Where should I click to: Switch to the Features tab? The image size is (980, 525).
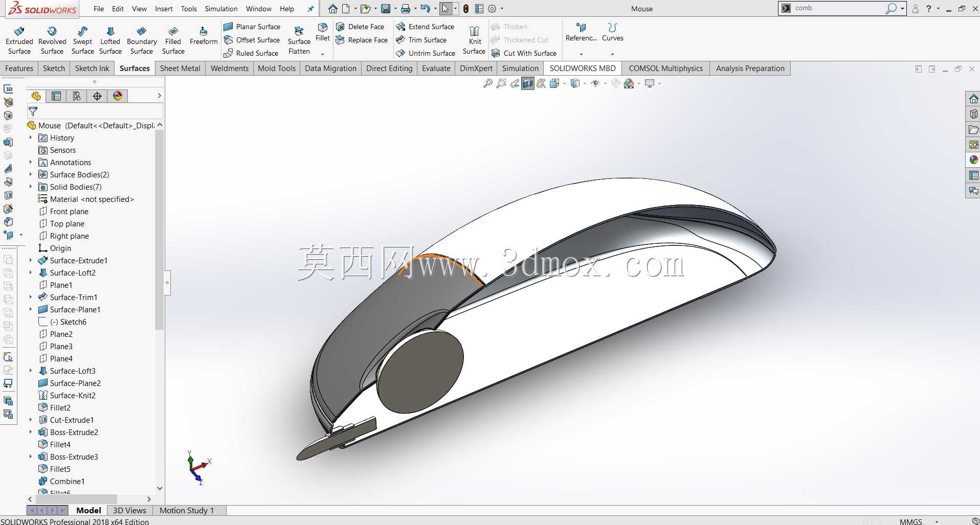(x=19, y=69)
